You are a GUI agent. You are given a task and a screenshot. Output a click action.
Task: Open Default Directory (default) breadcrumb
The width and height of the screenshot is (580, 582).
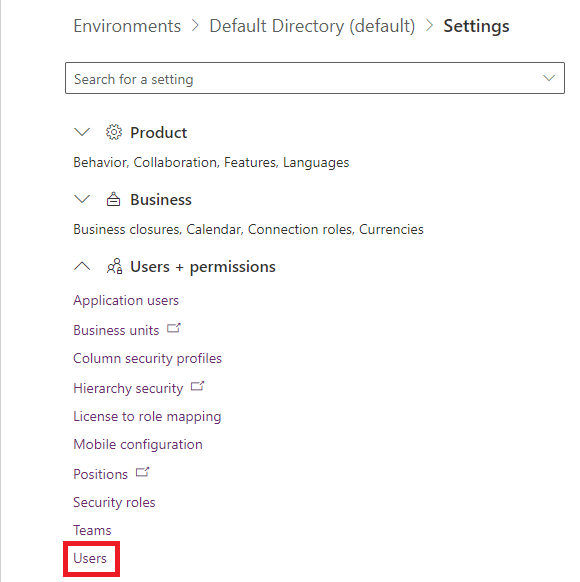point(312,26)
